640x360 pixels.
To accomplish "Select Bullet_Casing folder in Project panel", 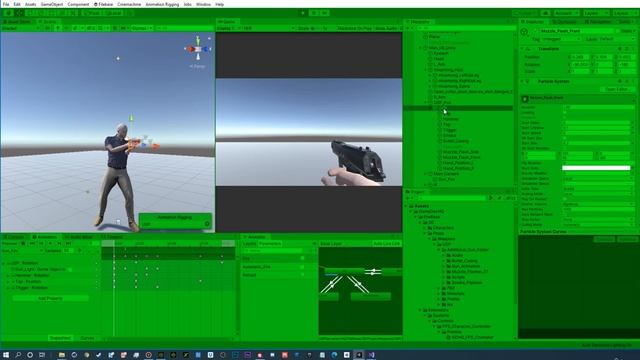I will tap(464, 261).
